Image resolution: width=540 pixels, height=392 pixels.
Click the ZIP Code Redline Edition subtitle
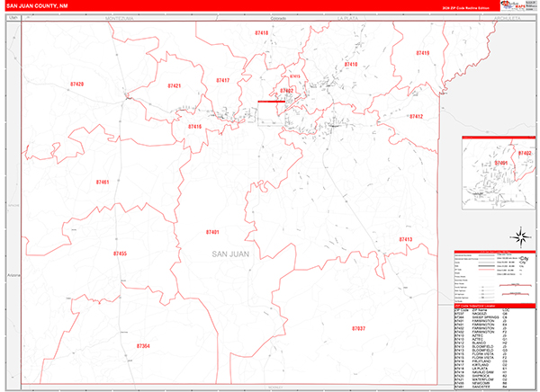(x=465, y=8)
